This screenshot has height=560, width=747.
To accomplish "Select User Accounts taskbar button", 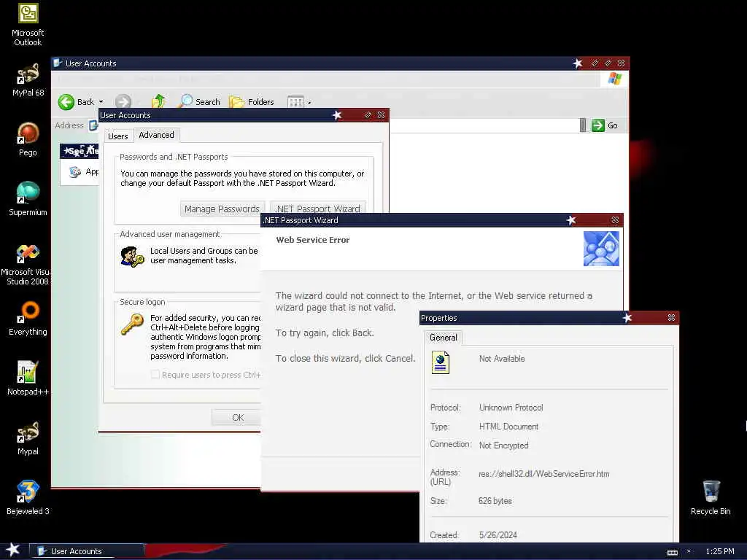I will click(87, 551).
